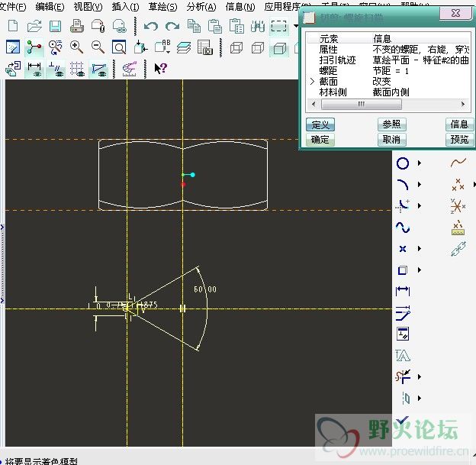Click the 信息 button in the dialog

click(459, 124)
